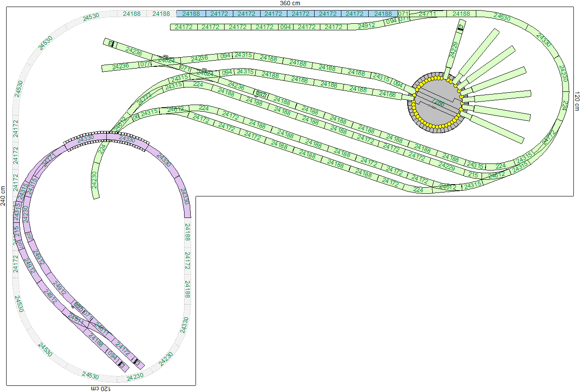Select the turntable labeled 7286

(x=438, y=103)
